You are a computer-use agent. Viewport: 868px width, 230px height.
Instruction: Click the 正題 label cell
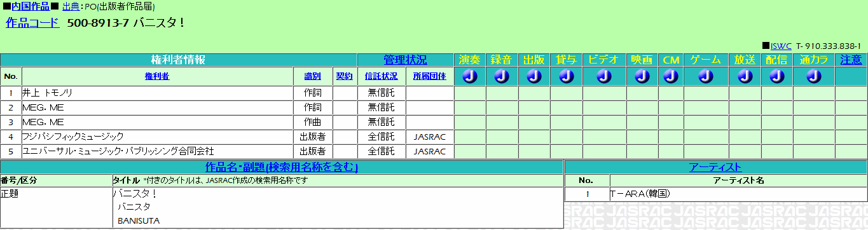coord(56,207)
